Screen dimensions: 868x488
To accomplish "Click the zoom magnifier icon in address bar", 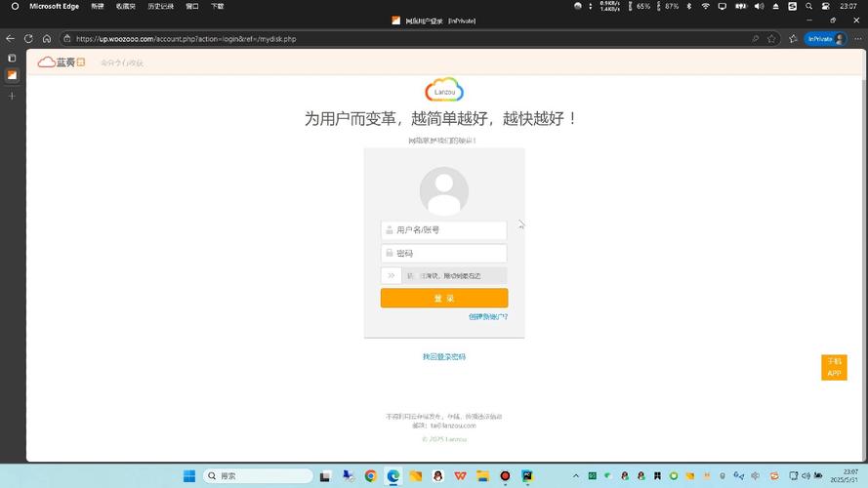I will (755, 39).
